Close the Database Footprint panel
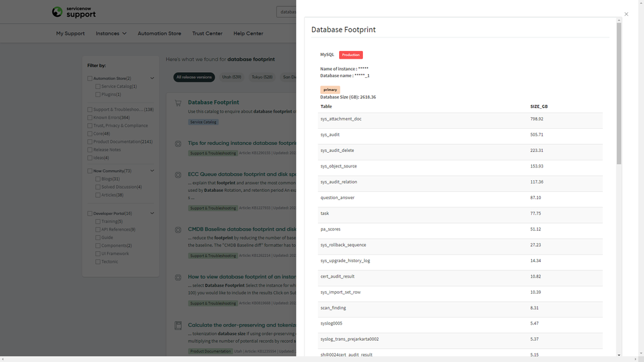The image size is (644, 362). click(627, 14)
